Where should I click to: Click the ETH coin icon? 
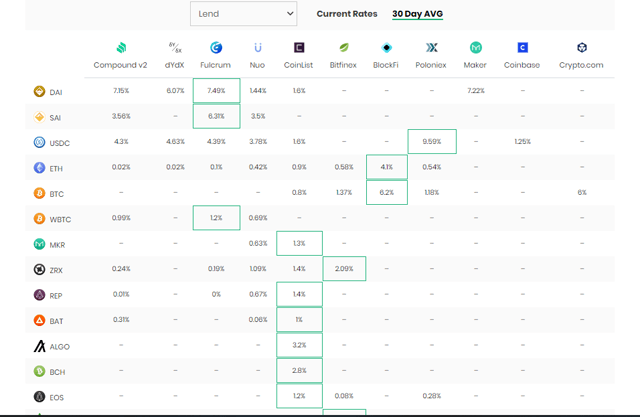pyautogui.click(x=39, y=168)
